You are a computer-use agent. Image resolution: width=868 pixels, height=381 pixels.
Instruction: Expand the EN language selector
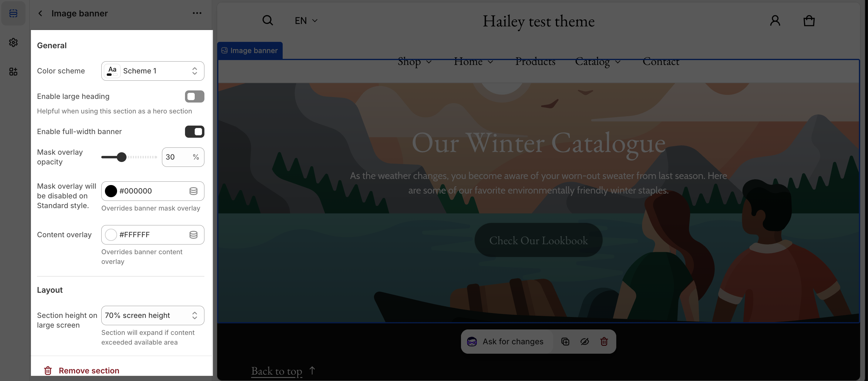click(306, 21)
